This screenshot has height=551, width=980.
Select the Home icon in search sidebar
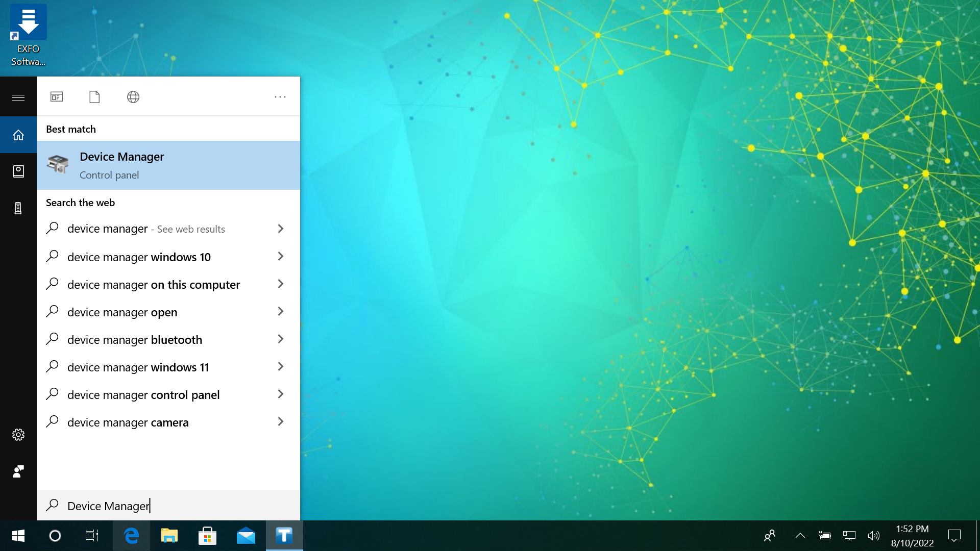[x=18, y=135]
